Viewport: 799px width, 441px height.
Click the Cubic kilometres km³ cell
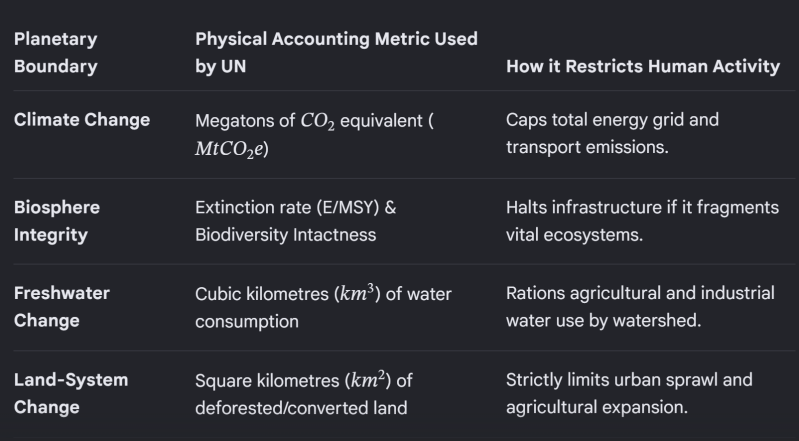[323, 307]
